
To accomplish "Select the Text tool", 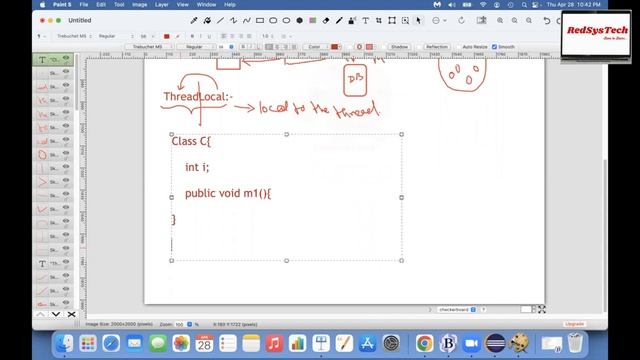I will coord(365,20).
